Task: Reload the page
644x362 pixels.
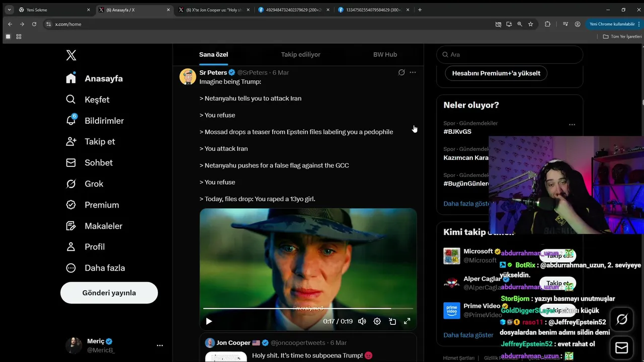Action: point(34,24)
